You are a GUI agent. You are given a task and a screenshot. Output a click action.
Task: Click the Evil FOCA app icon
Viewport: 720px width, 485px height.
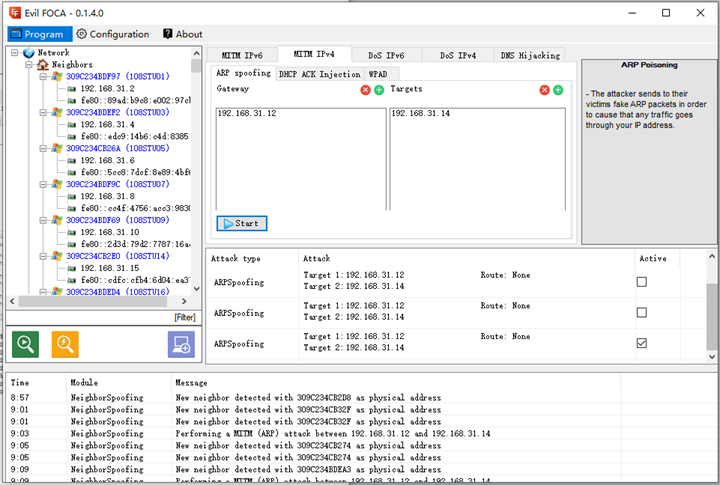coord(15,12)
